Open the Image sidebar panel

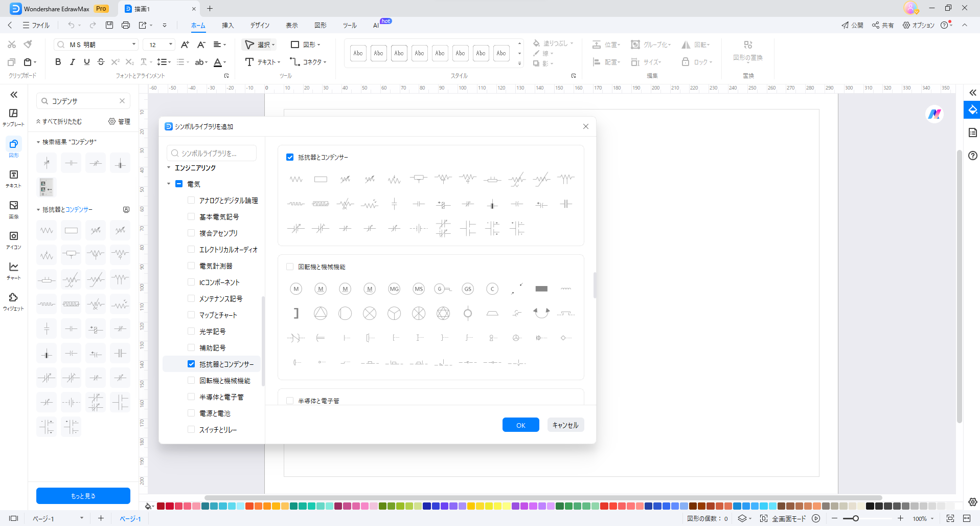13,210
